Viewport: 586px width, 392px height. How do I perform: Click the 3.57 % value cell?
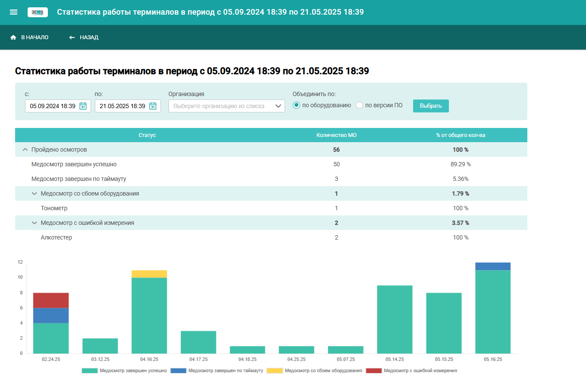[461, 223]
